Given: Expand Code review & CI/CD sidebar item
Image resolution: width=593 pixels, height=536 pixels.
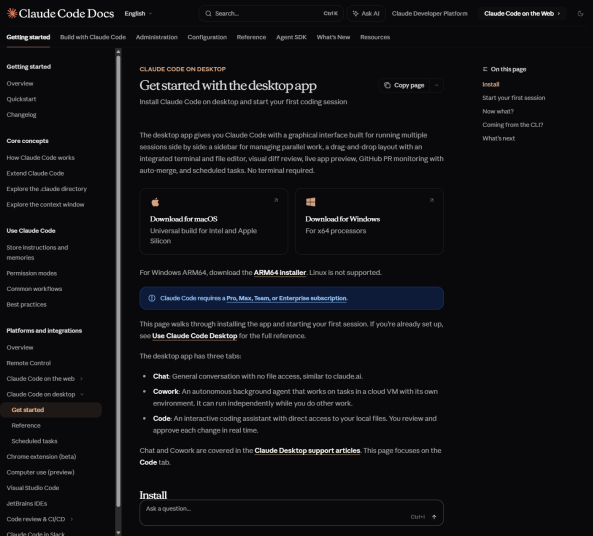Looking at the screenshot, I should tap(71, 519).
